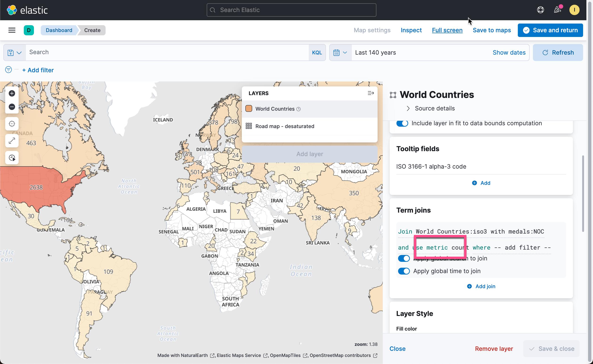Click the Add layer button
The image size is (593, 364).
tap(309, 154)
